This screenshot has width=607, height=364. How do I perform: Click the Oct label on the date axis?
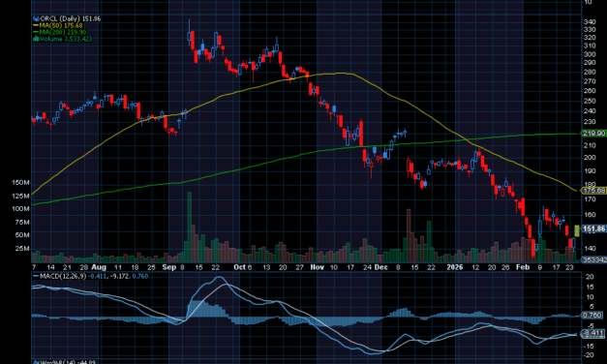[240, 267]
